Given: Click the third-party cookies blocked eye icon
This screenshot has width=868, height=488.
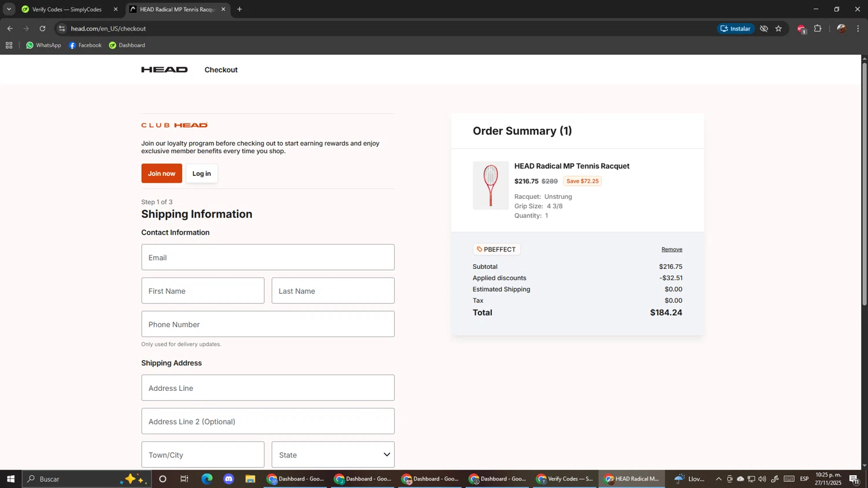Looking at the screenshot, I should [x=764, y=28].
